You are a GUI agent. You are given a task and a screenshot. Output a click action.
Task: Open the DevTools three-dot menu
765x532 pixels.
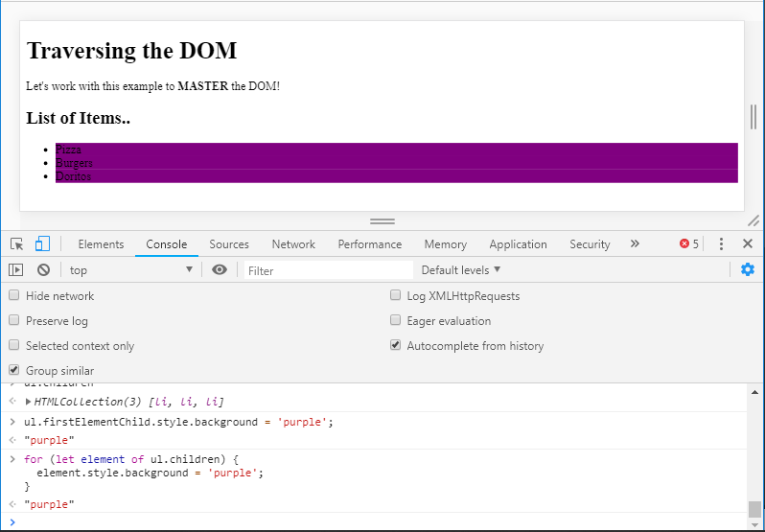[x=721, y=243]
